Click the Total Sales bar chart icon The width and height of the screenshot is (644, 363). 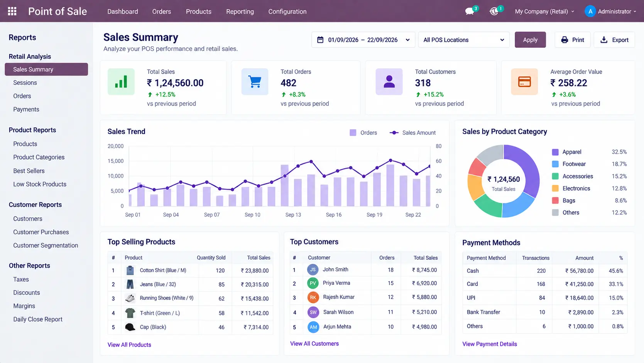pos(121,82)
